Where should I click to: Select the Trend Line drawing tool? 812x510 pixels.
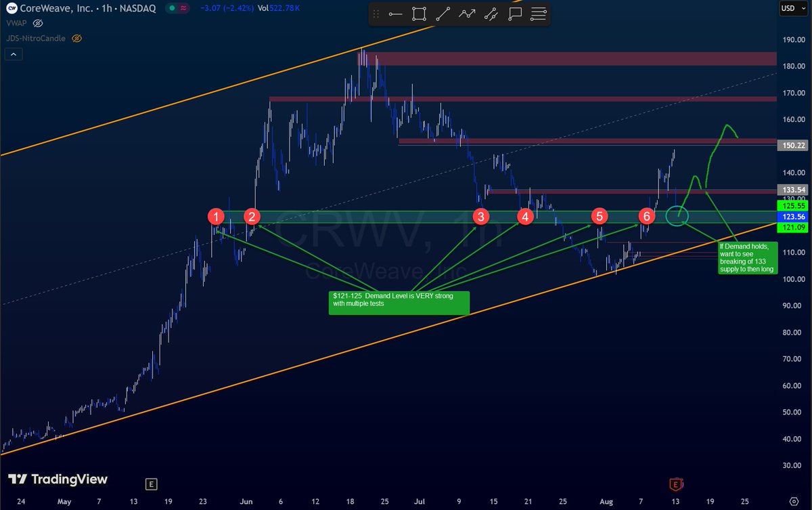coord(443,14)
